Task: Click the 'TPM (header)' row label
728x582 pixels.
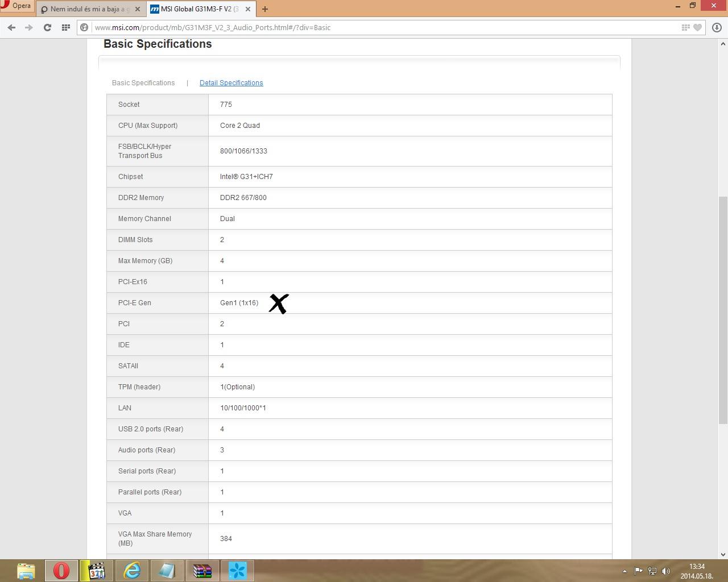Action: (139, 387)
